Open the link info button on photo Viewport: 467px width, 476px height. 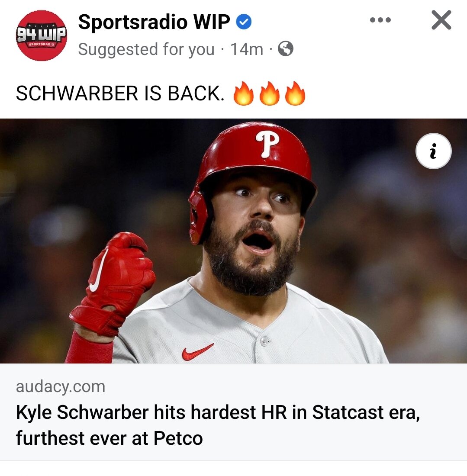[x=433, y=151]
